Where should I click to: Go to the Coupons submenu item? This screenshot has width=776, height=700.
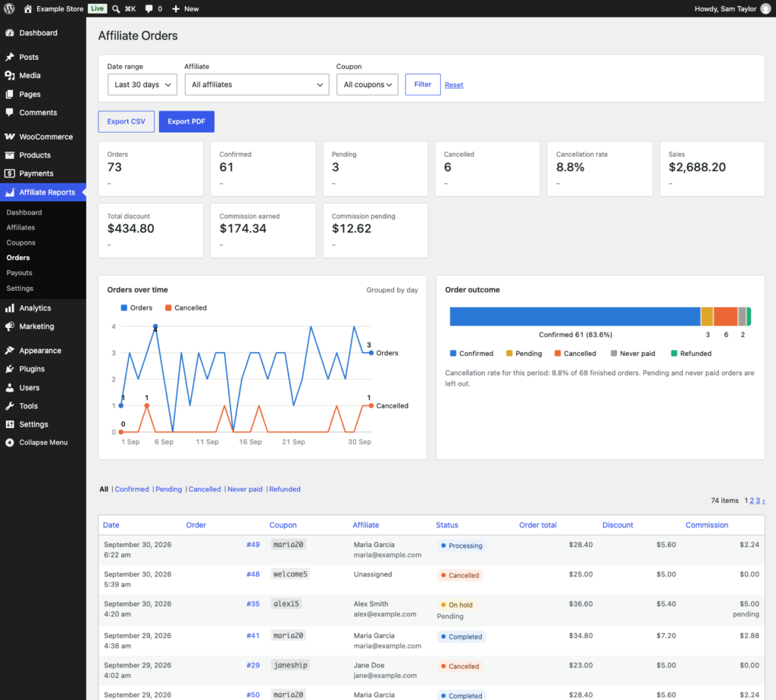click(x=20, y=242)
